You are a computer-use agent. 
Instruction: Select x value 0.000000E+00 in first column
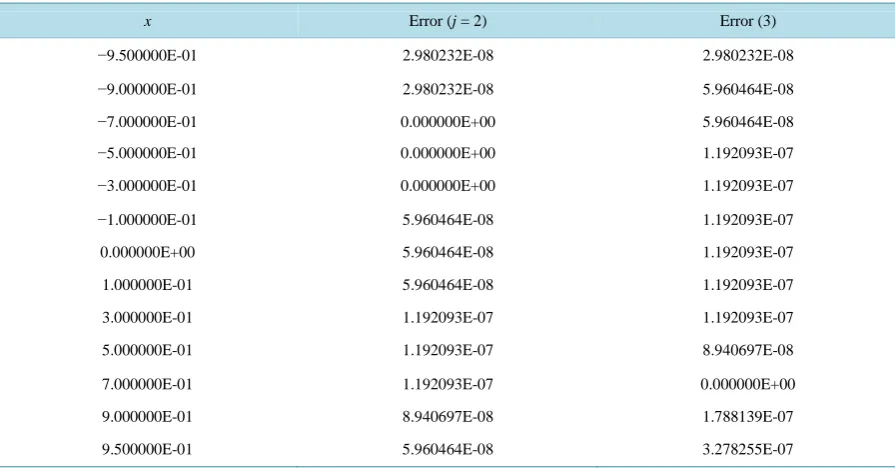[x=147, y=252]
